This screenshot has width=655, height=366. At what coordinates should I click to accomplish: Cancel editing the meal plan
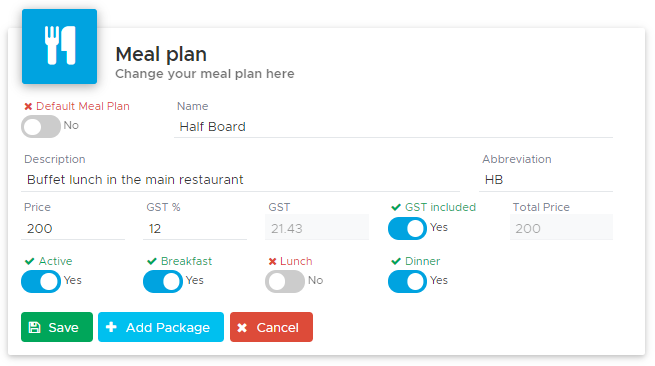click(x=271, y=327)
